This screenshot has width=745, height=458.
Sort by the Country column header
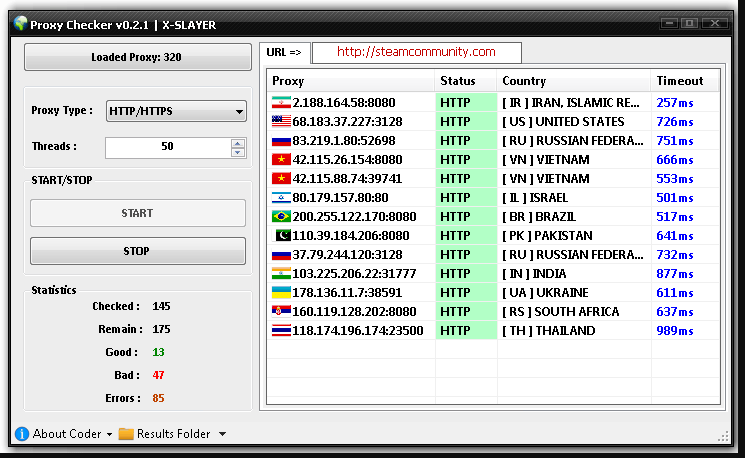pyautogui.click(x=574, y=81)
